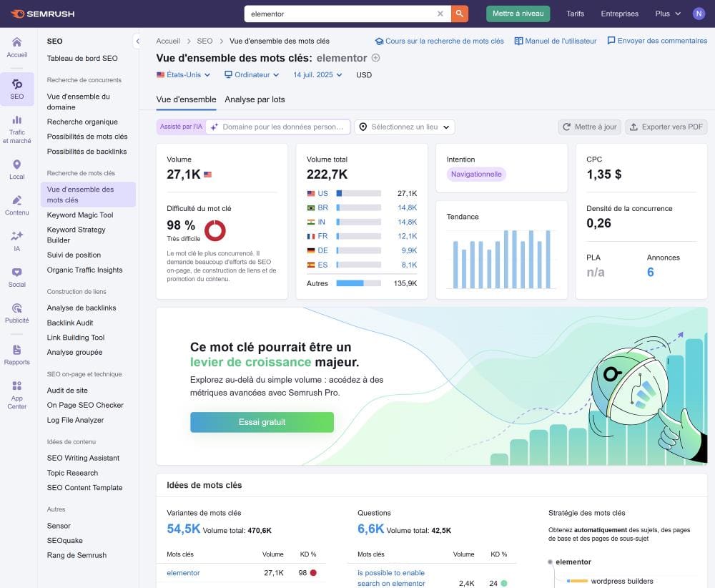Viewport: 715px width, 588px height.
Task: Switch to Analyse par lots tab
Action: (255, 99)
